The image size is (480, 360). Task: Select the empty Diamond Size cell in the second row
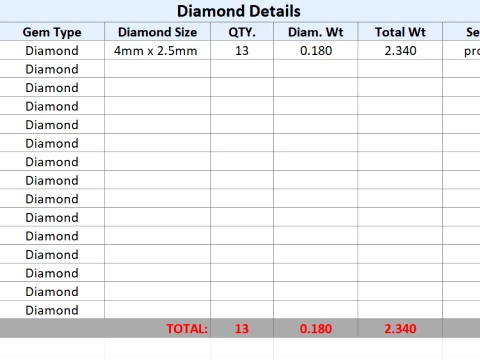pos(158,69)
